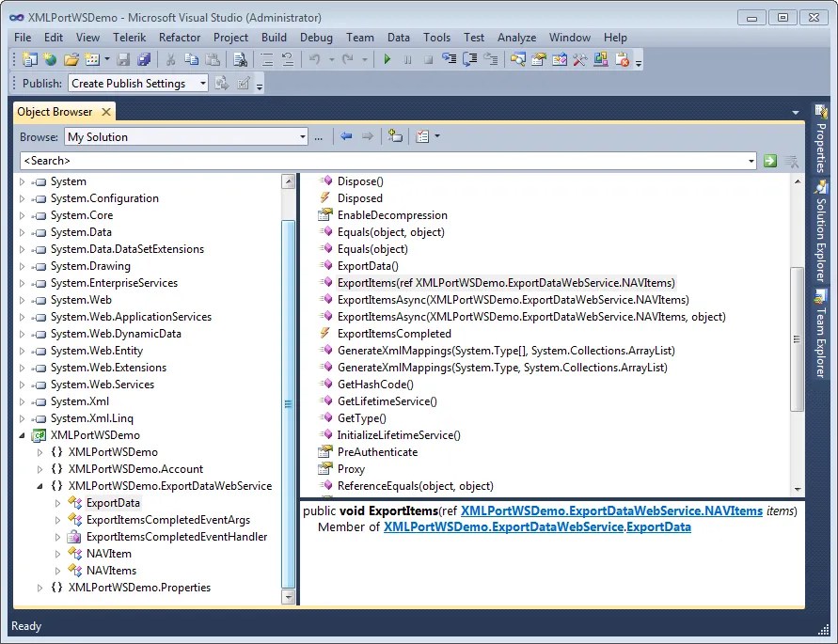Follow the XMLPortWSDemo.ExportDataWebService.NAVItems link
This screenshot has width=838, height=644.
pyautogui.click(x=611, y=510)
